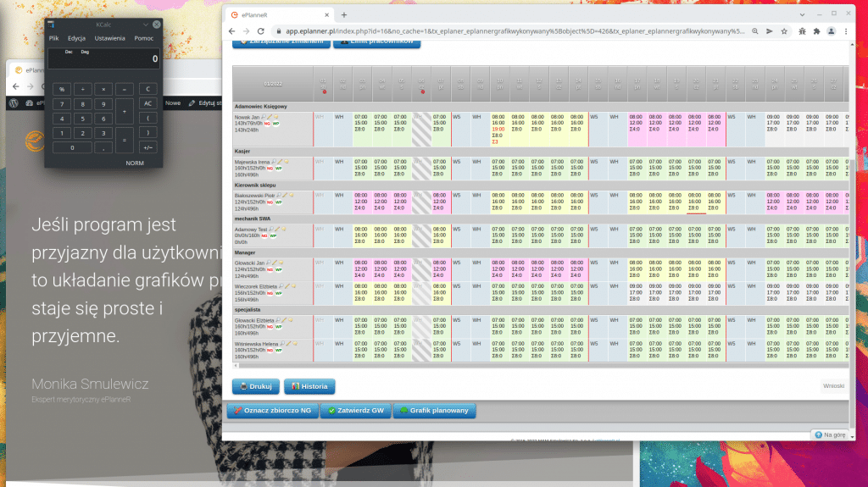Click Edytuj stronę in WordPress admin bar
Screen dimensions: 868x487
[x=205, y=103]
